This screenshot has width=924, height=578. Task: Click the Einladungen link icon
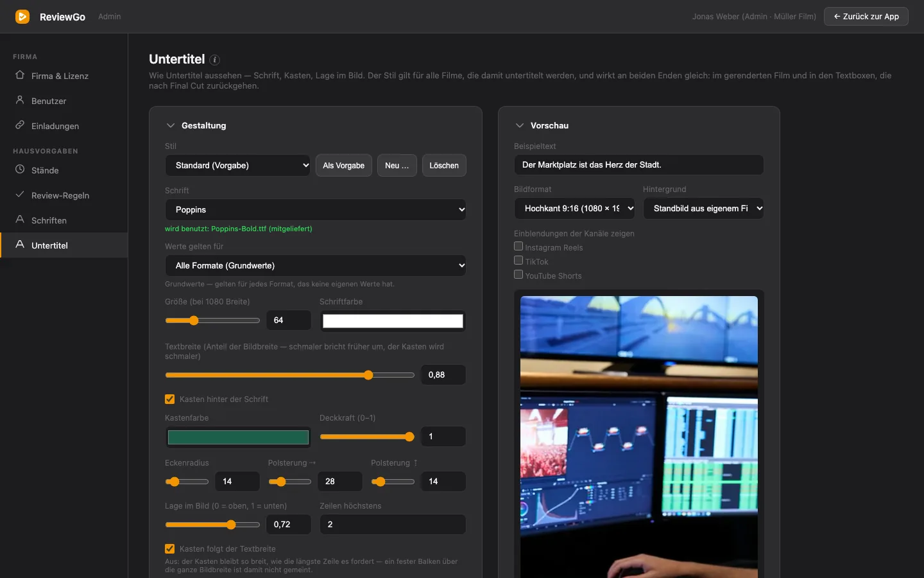click(20, 125)
